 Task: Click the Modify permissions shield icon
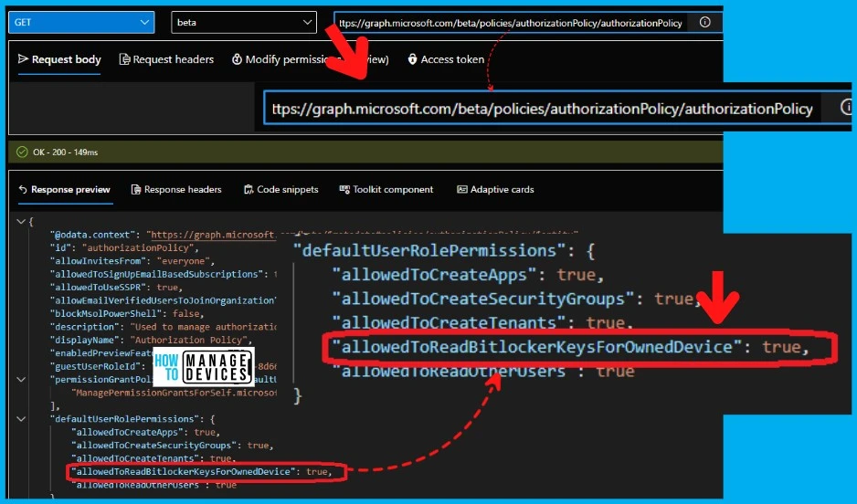pos(237,59)
